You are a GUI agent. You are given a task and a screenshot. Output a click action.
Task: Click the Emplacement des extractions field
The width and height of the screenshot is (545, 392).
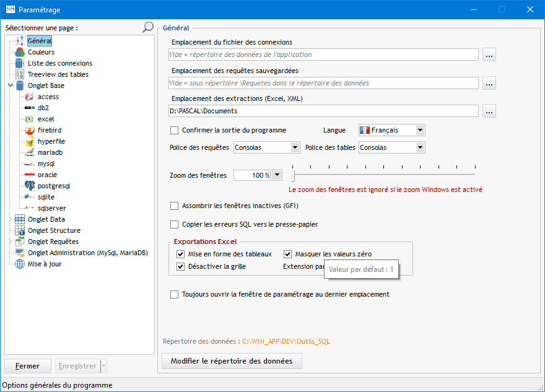pos(323,111)
